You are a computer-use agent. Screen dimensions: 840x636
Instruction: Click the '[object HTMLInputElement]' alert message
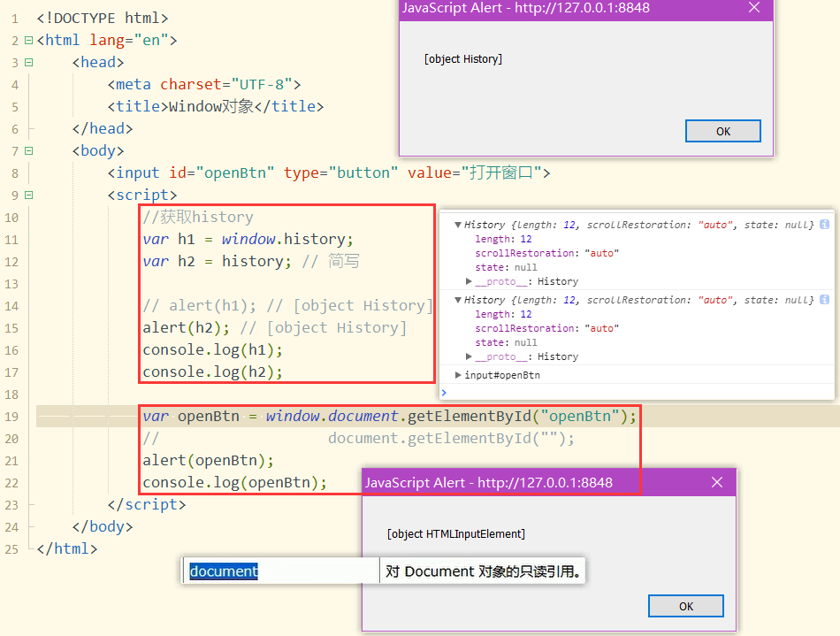(x=456, y=533)
